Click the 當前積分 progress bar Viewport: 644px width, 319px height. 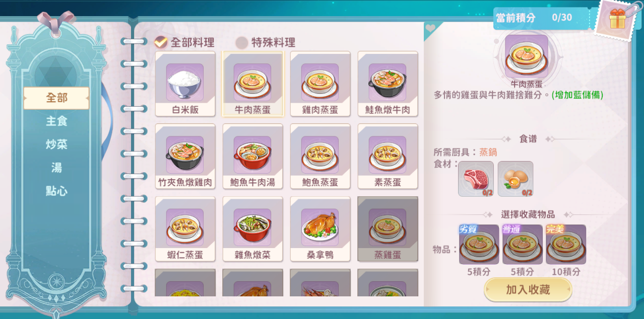tap(541, 18)
